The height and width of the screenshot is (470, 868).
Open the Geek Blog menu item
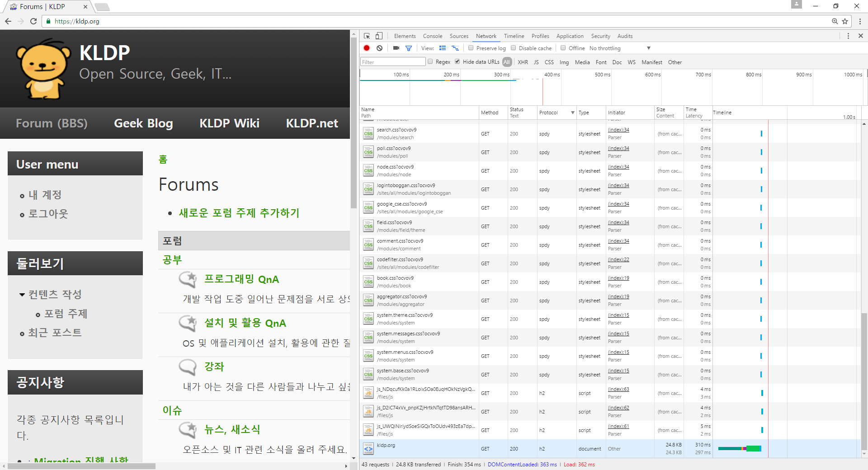click(143, 123)
